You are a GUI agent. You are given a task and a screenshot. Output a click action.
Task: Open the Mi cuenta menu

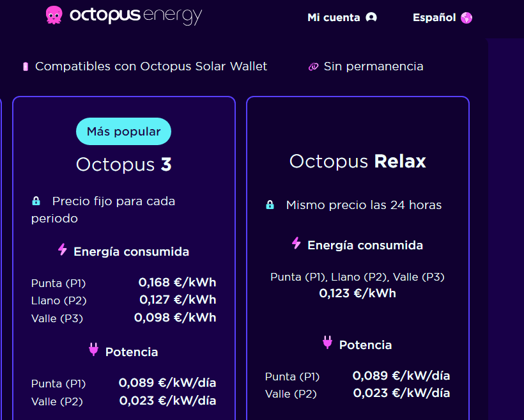pos(343,17)
